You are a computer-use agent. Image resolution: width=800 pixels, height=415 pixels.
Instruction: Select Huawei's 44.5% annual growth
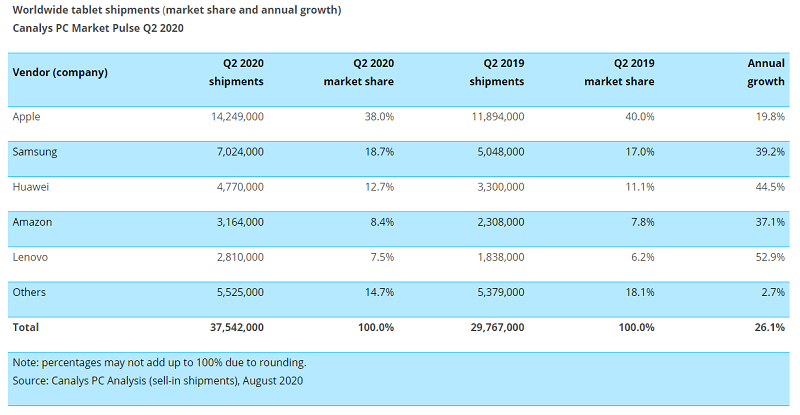click(770, 187)
